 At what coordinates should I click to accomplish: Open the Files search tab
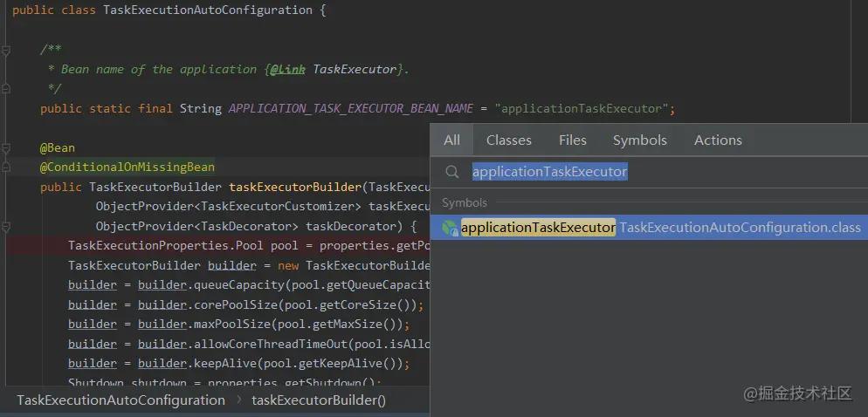pos(572,140)
